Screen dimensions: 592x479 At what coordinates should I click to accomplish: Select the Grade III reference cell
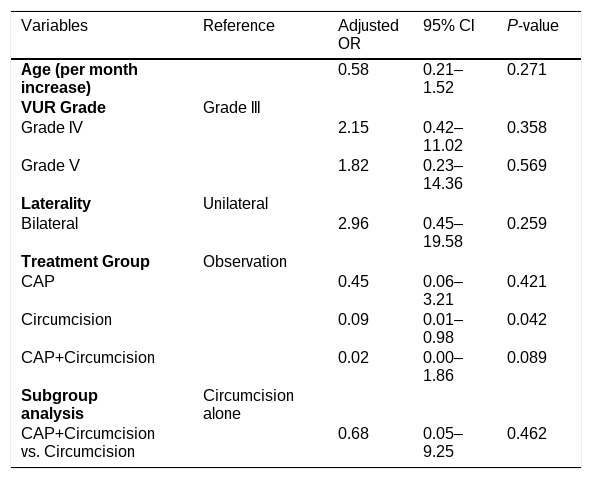[x=232, y=108]
